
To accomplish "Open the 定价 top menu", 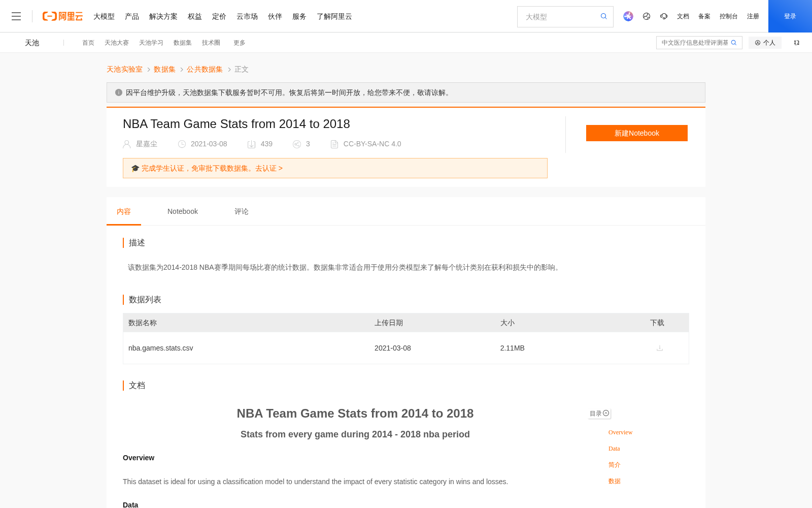I will coord(219,16).
